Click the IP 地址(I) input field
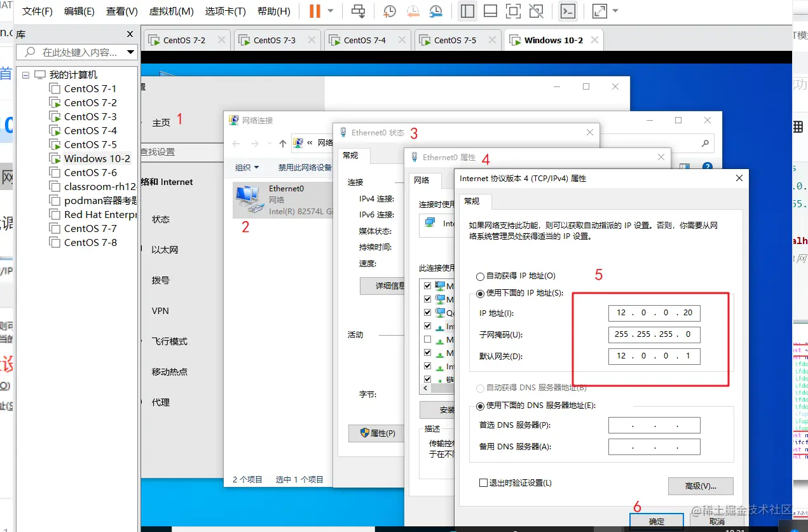Image resolution: width=808 pixels, height=532 pixels. click(654, 313)
